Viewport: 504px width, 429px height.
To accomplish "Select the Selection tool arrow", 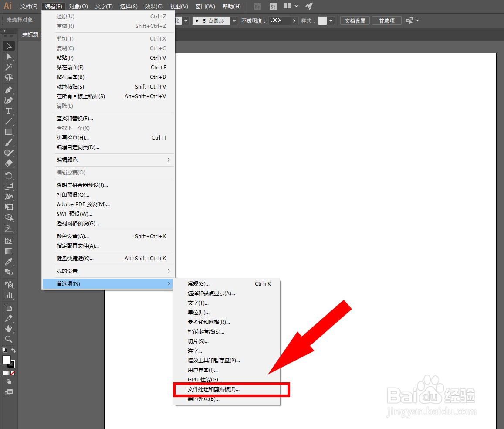I will point(9,46).
